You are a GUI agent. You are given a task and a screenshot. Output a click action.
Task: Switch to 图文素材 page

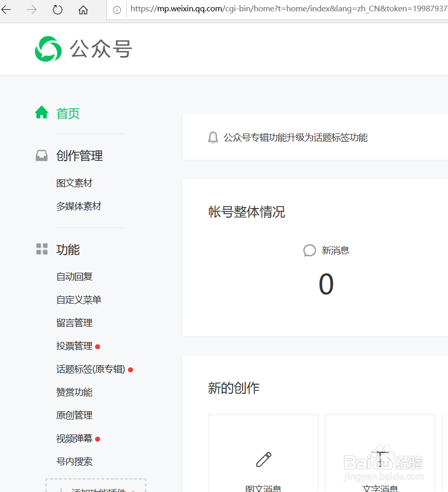click(x=74, y=183)
